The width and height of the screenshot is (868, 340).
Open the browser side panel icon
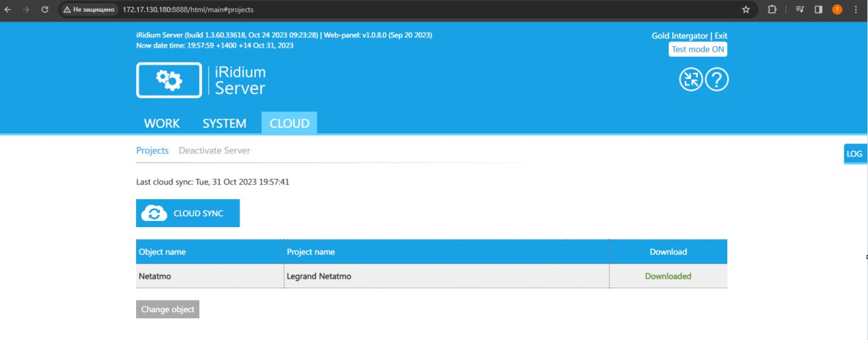[x=818, y=10]
